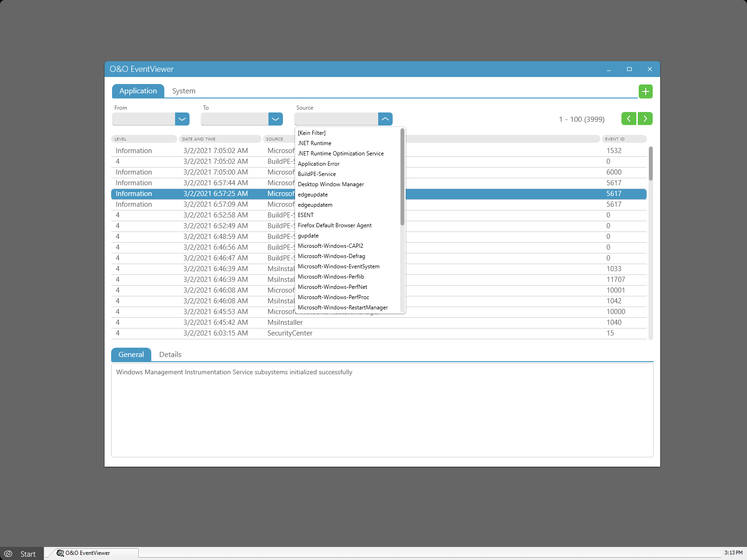Viewport: 747px width, 560px height.
Task: Sort by the DATE AND TIME column header
Action: [x=220, y=139]
